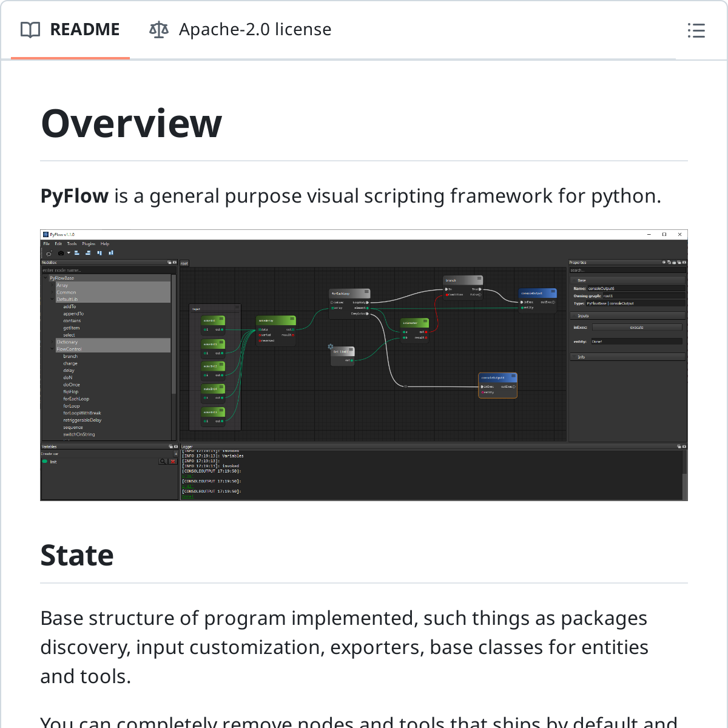Click the red delete variable icon
This screenshot has height=728, width=728.
coord(173,462)
